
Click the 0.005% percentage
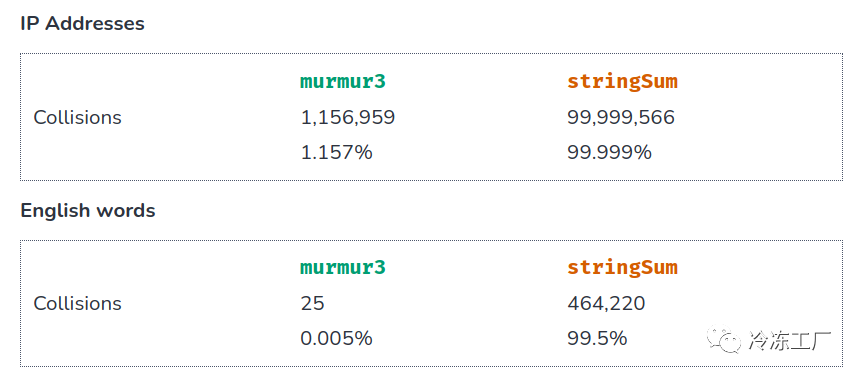[x=336, y=339]
